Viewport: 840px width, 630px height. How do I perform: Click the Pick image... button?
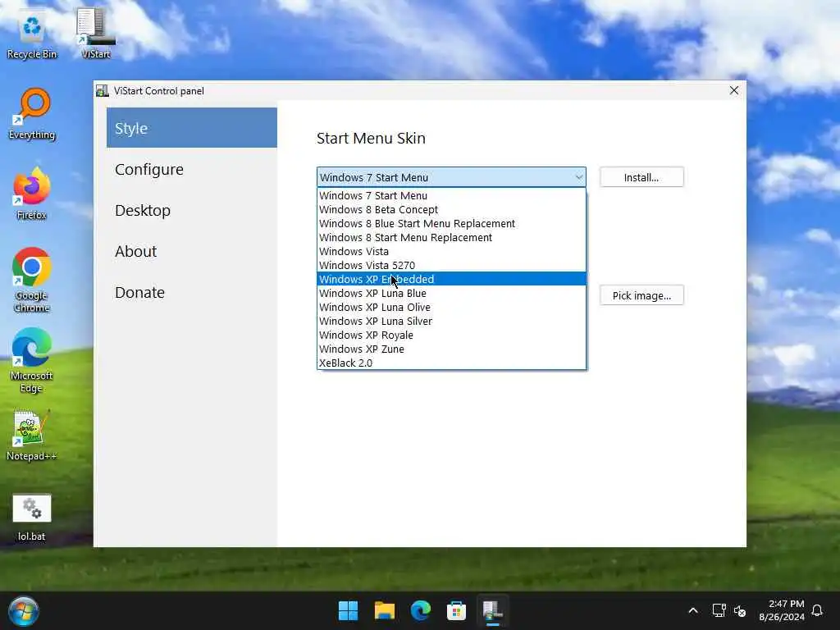pyautogui.click(x=641, y=295)
